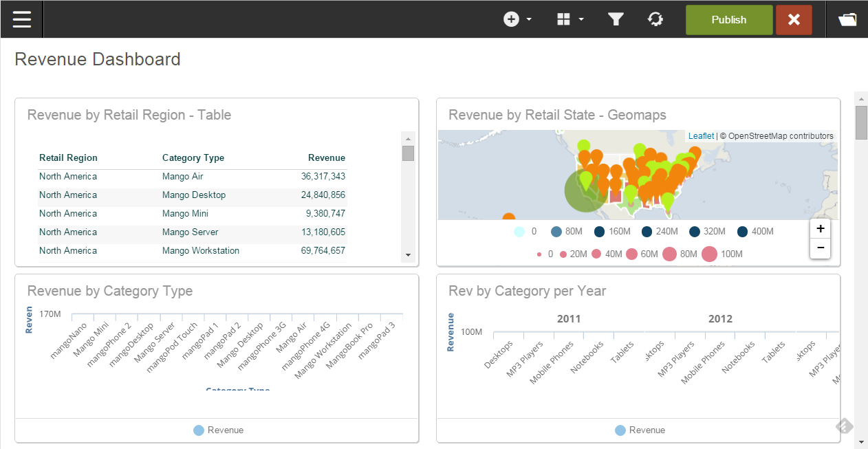This screenshot has height=449, width=868.
Task: Click the Retail Region column header
Action: (x=68, y=158)
